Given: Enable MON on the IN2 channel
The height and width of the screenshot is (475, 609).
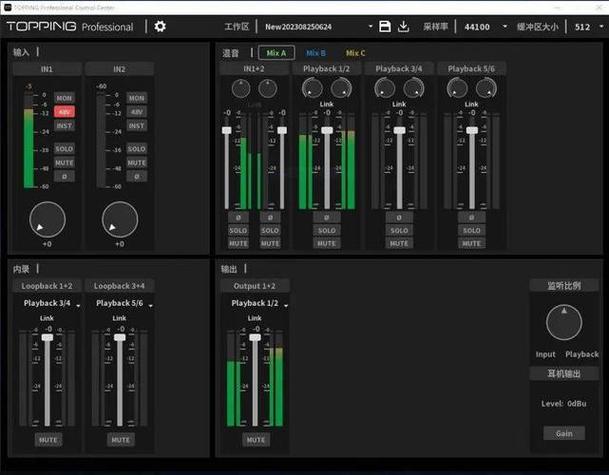Looking at the screenshot, I should click(x=136, y=98).
